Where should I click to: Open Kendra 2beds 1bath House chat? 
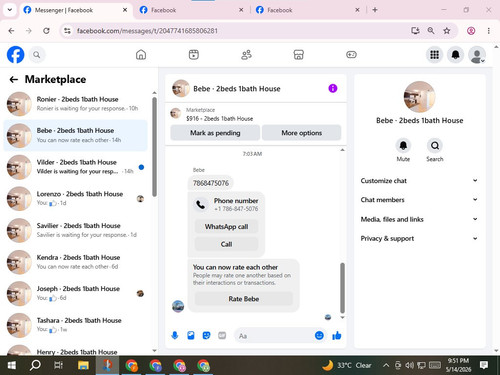tap(76, 262)
